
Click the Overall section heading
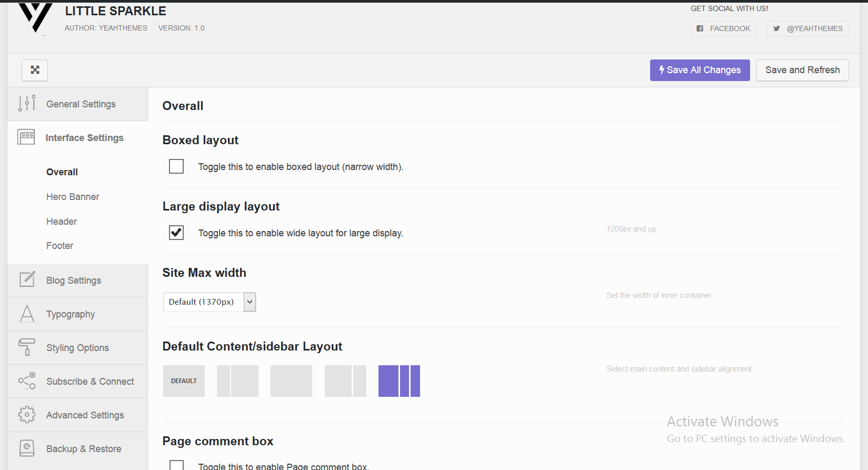(183, 106)
